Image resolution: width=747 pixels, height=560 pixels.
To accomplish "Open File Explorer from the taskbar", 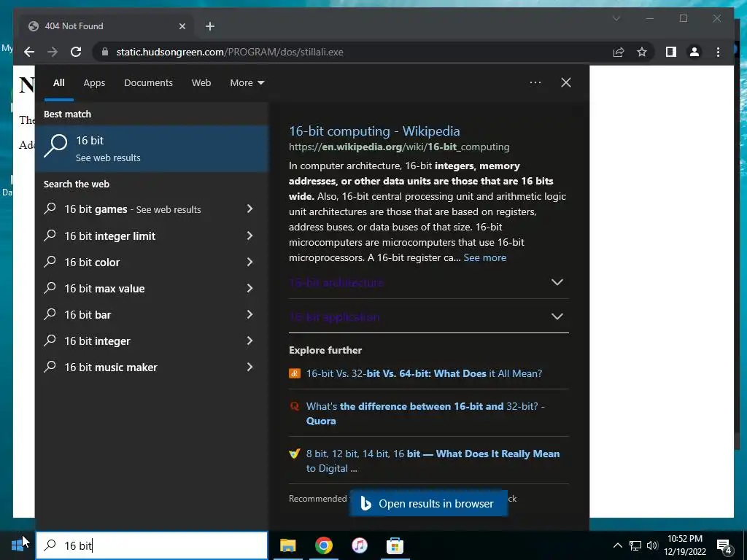I will pos(287,545).
